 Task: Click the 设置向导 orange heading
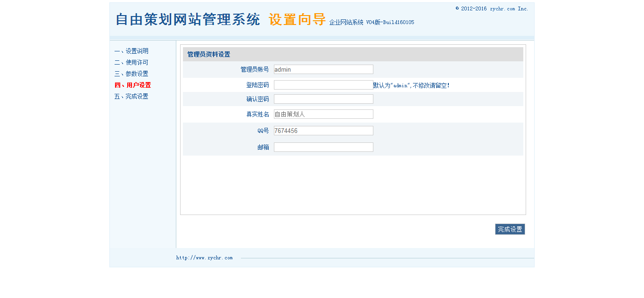(297, 20)
